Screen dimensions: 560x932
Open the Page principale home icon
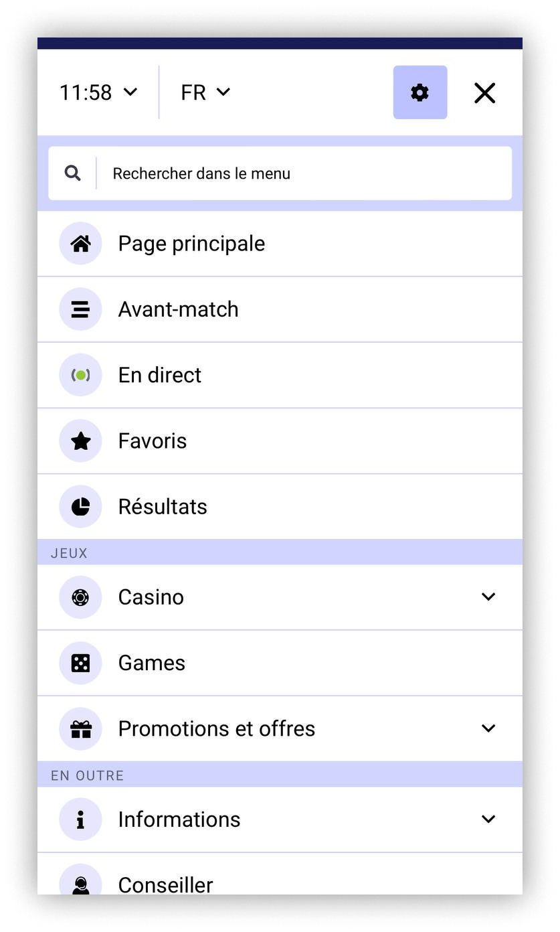click(80, 243)
